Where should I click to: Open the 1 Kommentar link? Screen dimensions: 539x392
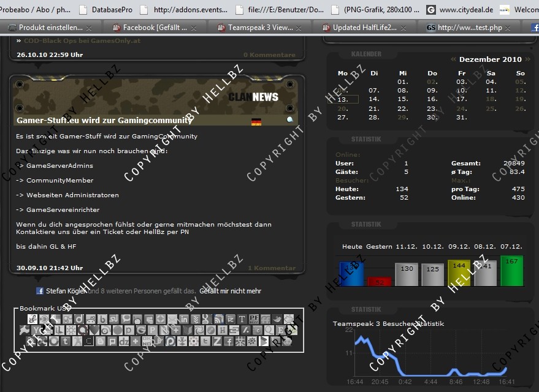click(x=272, y=268)
